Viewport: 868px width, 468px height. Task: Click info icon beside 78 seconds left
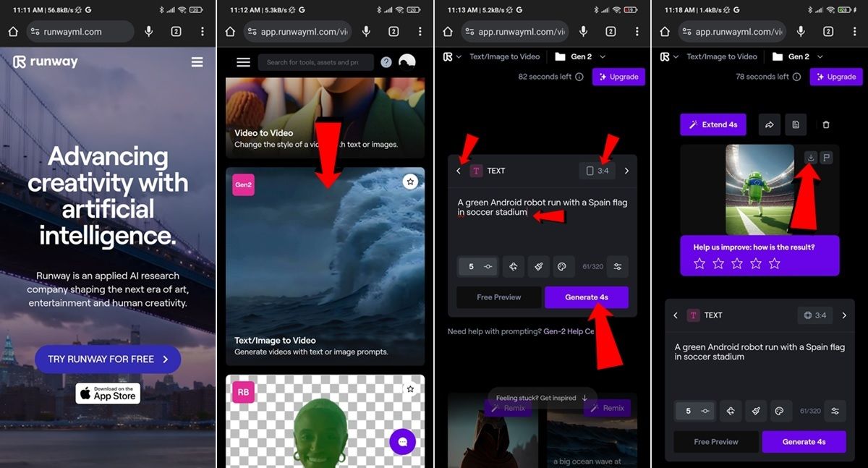point(797,77)
